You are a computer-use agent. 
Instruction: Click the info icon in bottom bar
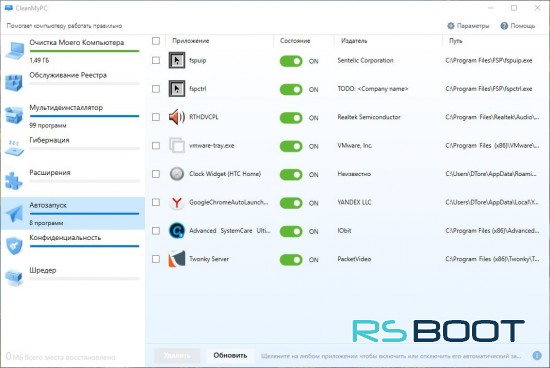click(537, 355)
